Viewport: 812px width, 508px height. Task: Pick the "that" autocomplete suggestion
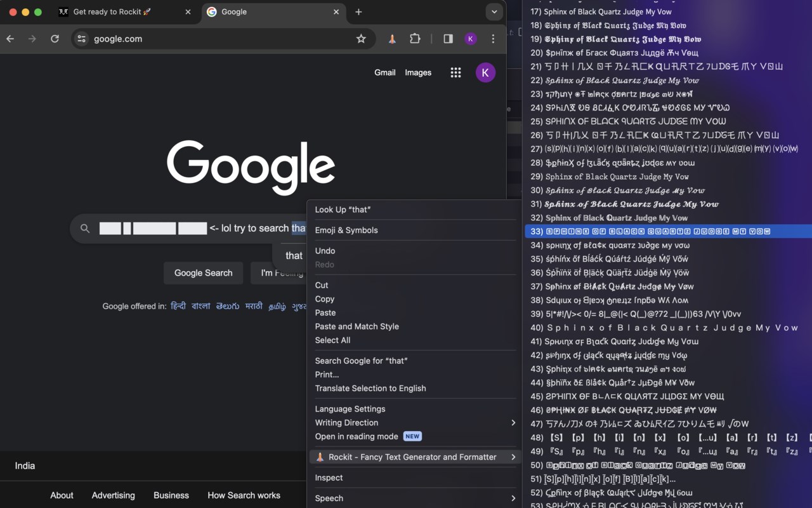pos(294,255)
